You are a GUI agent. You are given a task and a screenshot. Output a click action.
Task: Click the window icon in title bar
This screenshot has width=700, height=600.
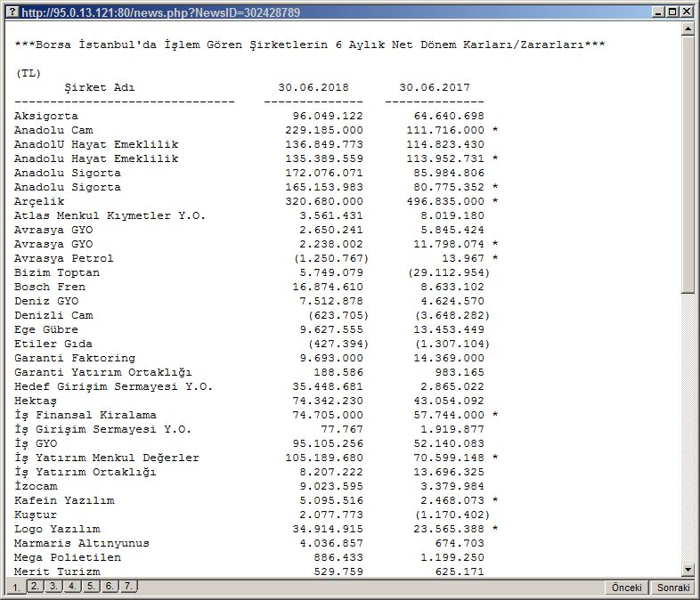(x=14, y=12)
